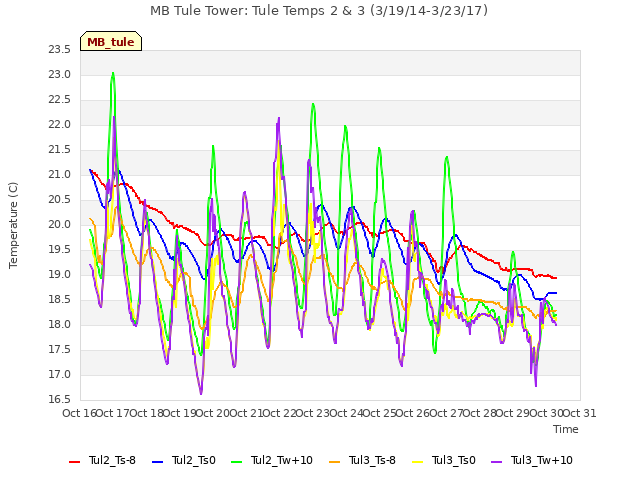Image resolution: width=640 pixels, height=480 pixels.
Task: Click the 23.5 y-axis tick label
Action: pyautogui.click(x=60, y=50)
